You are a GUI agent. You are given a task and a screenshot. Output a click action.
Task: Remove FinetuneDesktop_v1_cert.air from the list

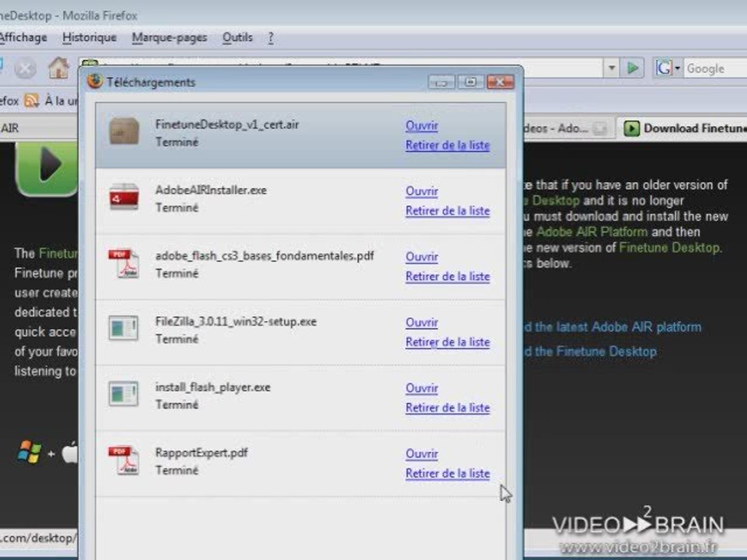(x=447, y=145)
